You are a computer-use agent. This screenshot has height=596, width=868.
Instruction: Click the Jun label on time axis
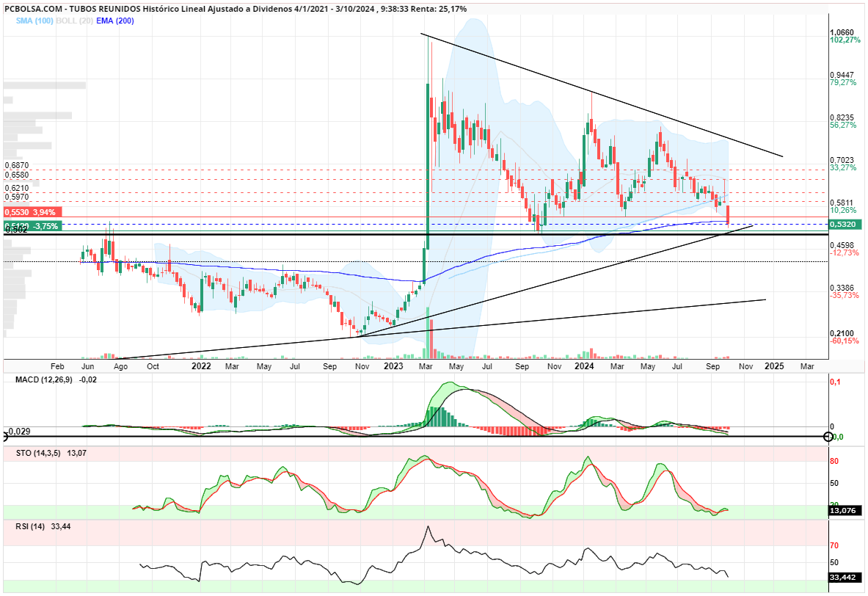coord(87,366)
